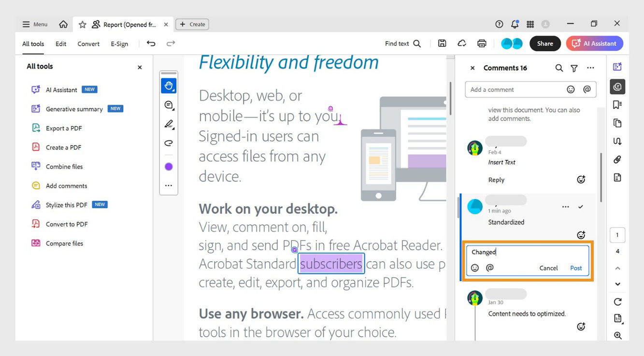Post the reply
Viewport: 644px width, 356px height.
point(576,268)
